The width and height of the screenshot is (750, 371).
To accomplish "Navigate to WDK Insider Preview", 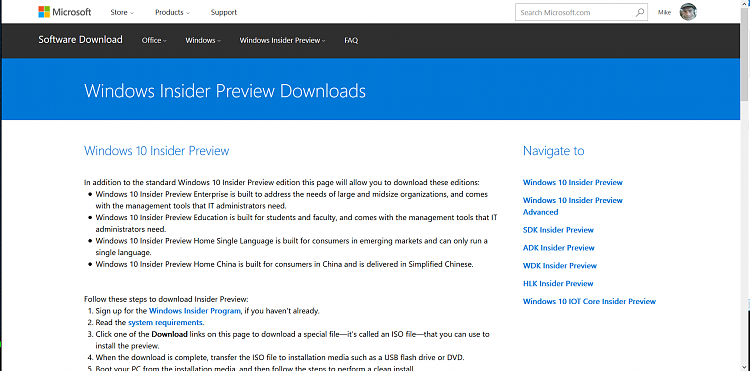I will (x=560, y=265).
